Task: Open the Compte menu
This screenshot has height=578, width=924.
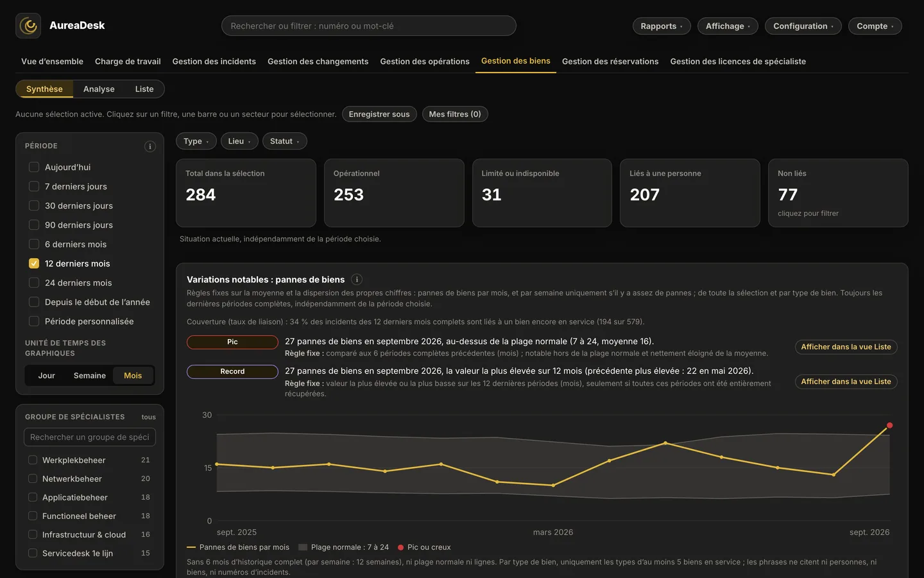Action: pyautogui.click(x=875, y=26)
